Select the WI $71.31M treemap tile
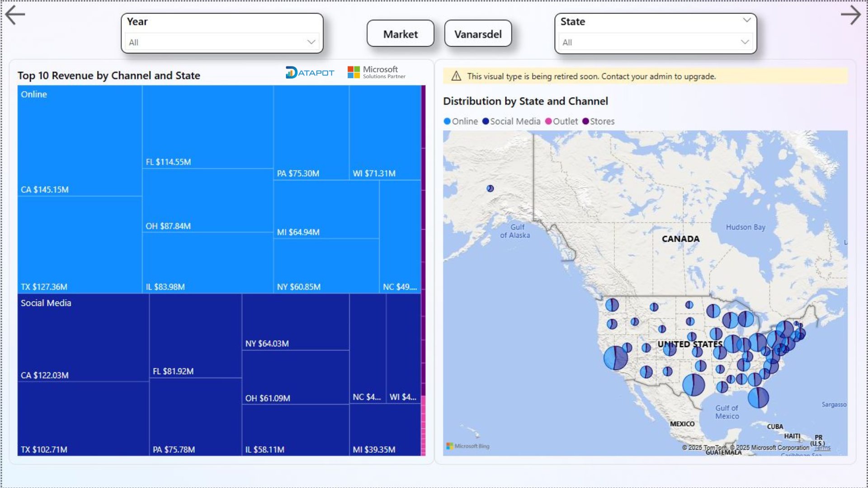The height and width of the screenshot is (488, 868). (x=385, y=132)
